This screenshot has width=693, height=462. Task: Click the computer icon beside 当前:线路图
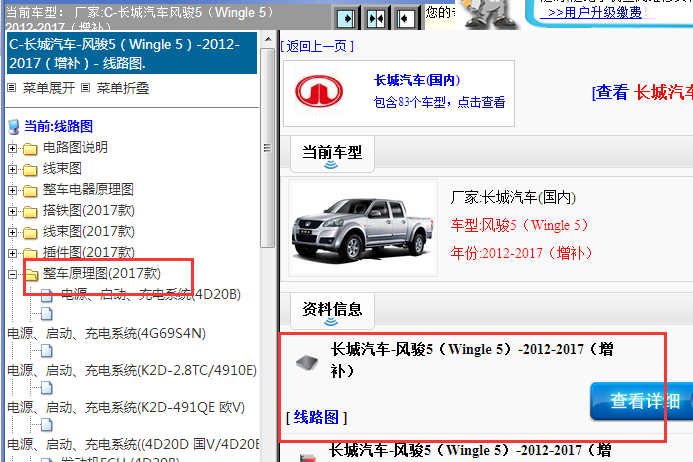[x=14, y=127]
